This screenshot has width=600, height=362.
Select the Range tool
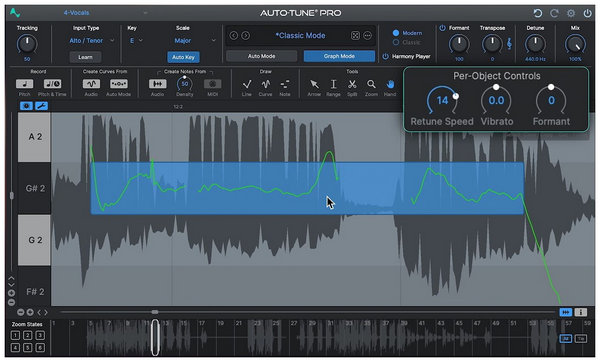tap(333, 84)
